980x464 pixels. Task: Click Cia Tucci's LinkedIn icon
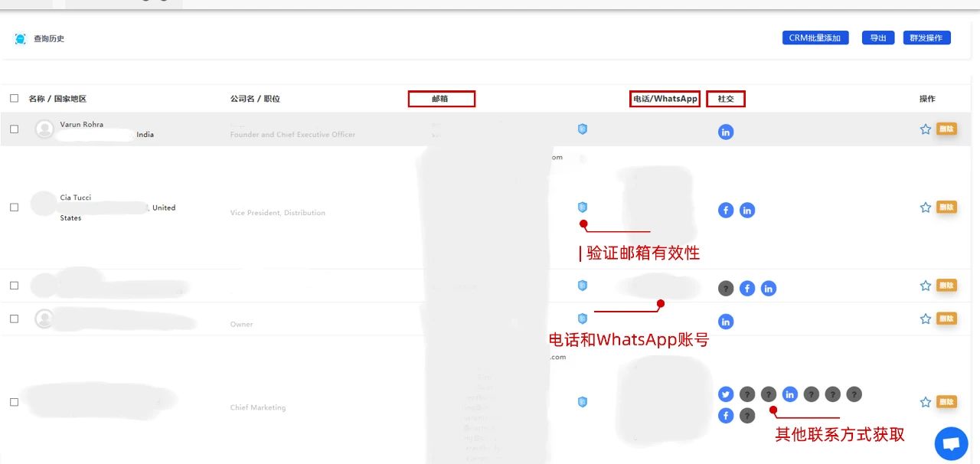coord(747,210)
